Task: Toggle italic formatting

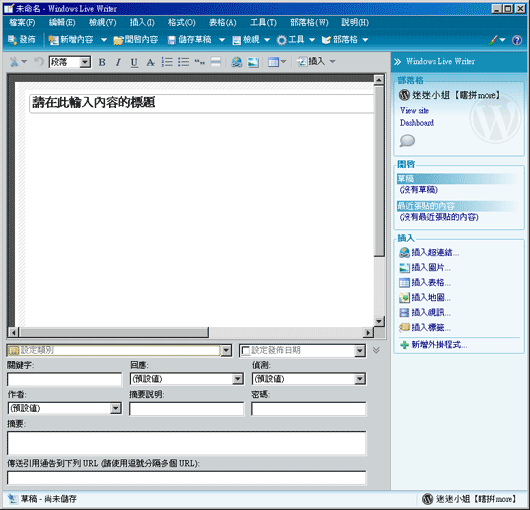Action: pos(118,62)
